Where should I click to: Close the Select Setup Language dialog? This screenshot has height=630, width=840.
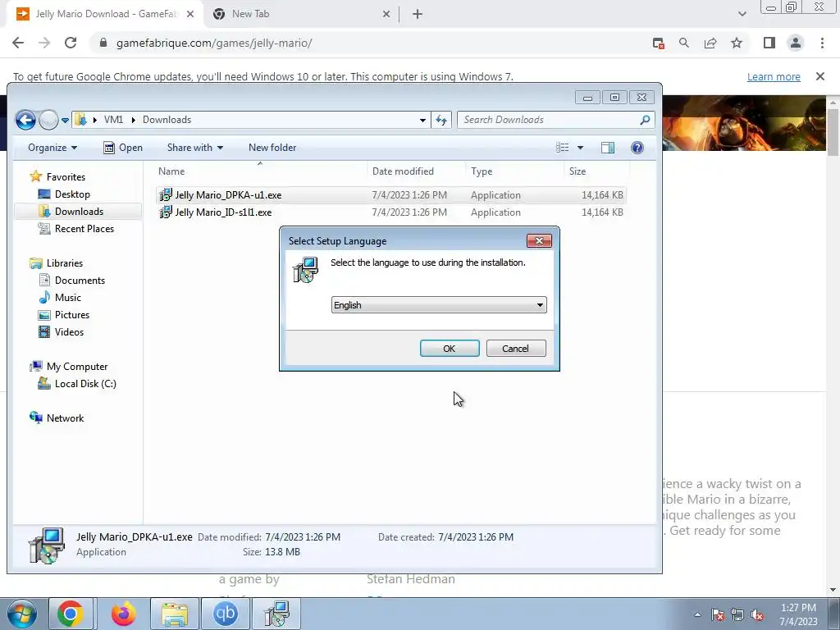coord(539,241)
